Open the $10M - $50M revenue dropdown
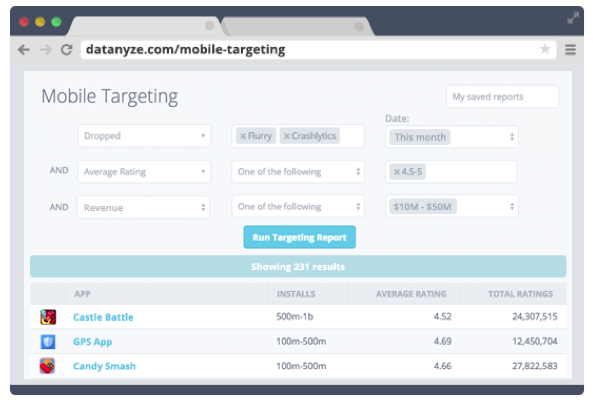The width and height of the screenshot is (593, 402). (452, 206)
